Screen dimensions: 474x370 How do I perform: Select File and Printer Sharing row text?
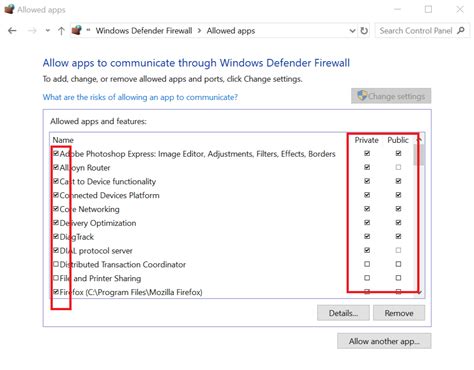point(100,278)
